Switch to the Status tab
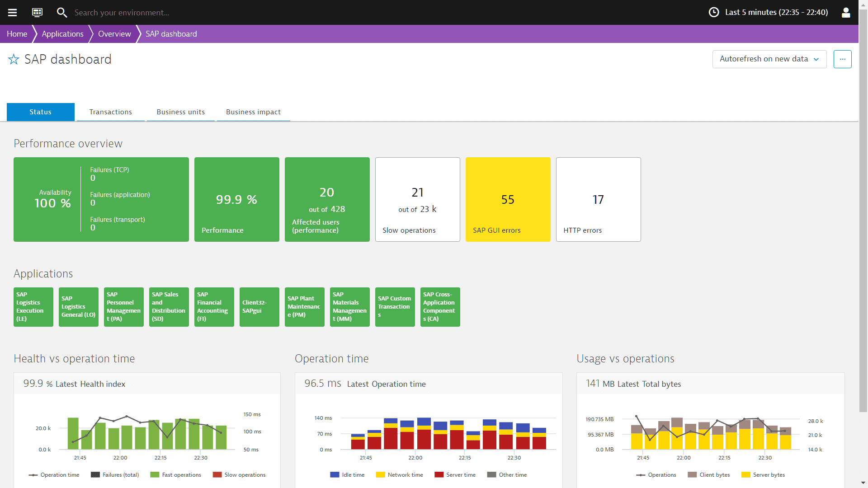Viewport: 868px width, 488px height. 41,112
